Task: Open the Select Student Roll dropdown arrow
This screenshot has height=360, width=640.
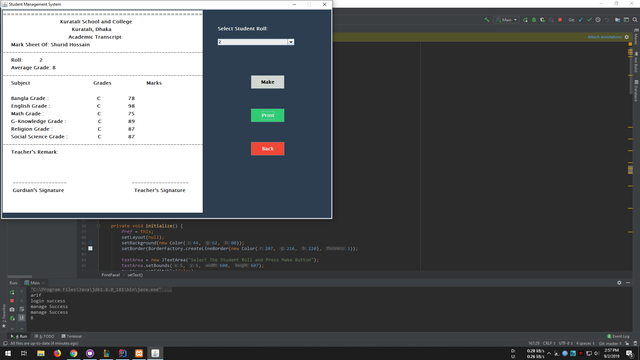Action: 291,42
